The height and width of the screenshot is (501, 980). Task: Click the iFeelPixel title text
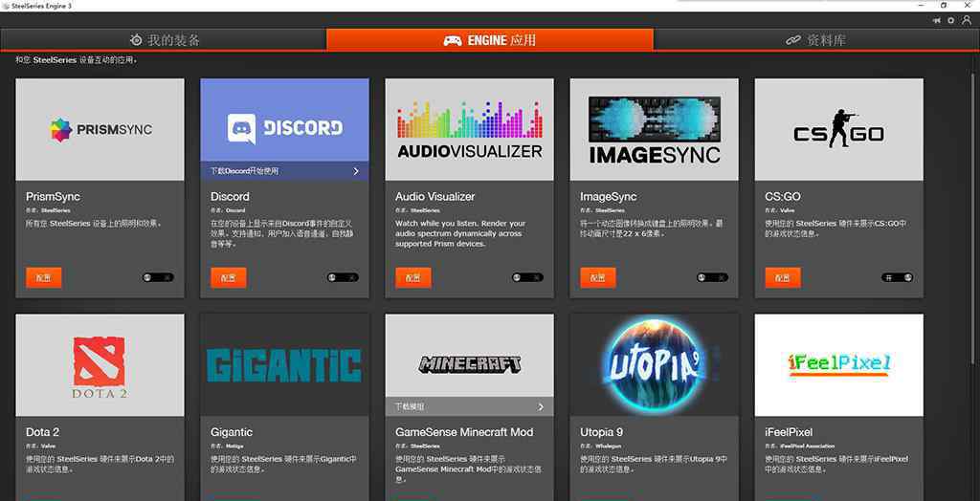(789, 432)
